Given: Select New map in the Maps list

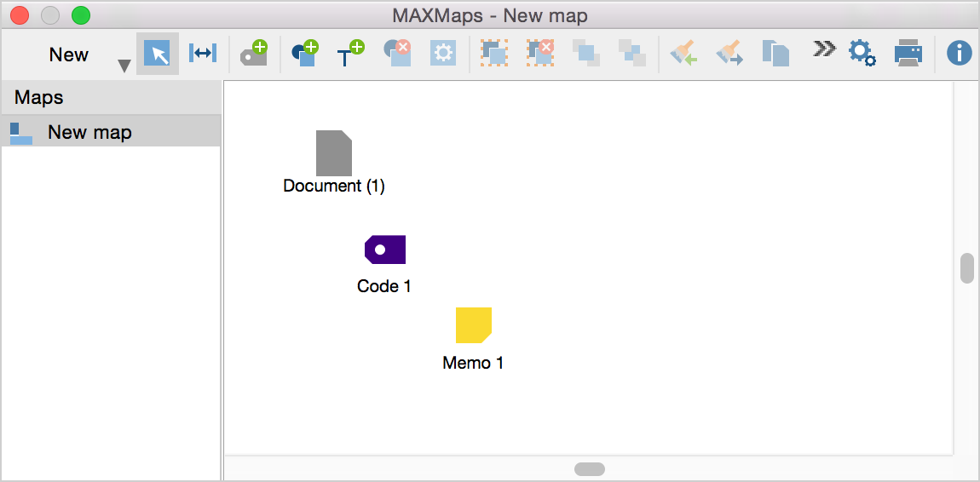Looking at the screenshot, I should 111,132.
